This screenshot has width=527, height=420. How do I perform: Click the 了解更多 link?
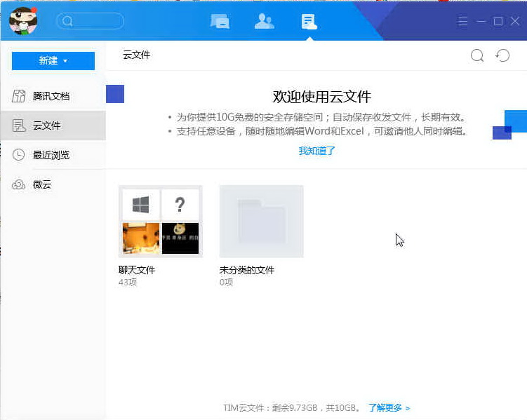click(389, 408)
